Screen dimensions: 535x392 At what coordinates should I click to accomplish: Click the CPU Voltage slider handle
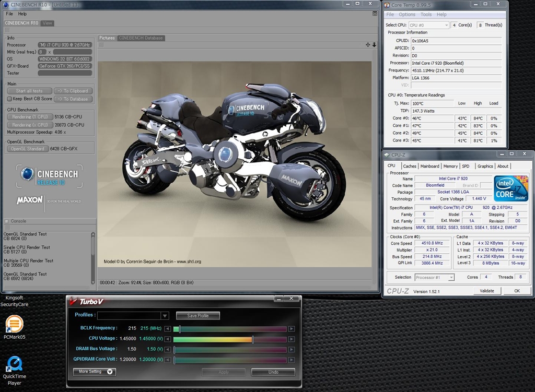[x=253, y=339]
